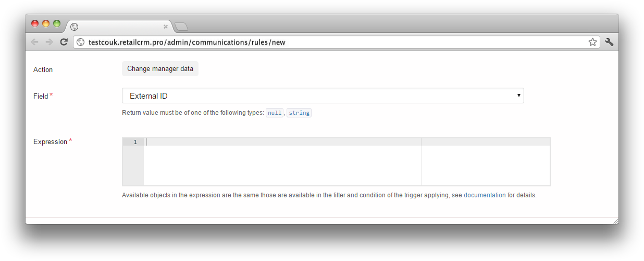Click the yellow minimize window button
The width and height of the screenshot is (644, 261).
coord(46,23)
